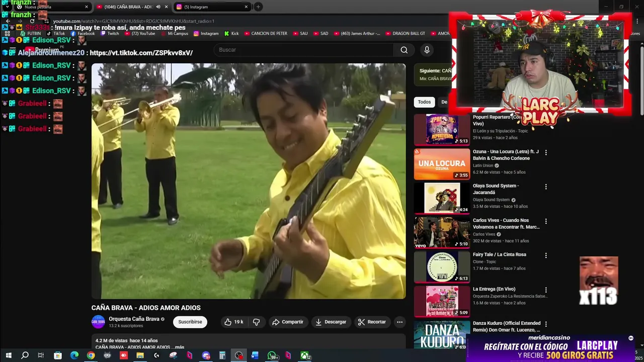Open Popurri Repartero video thumbnail
This screenshot has width=644, height=362.
(442, 130)
